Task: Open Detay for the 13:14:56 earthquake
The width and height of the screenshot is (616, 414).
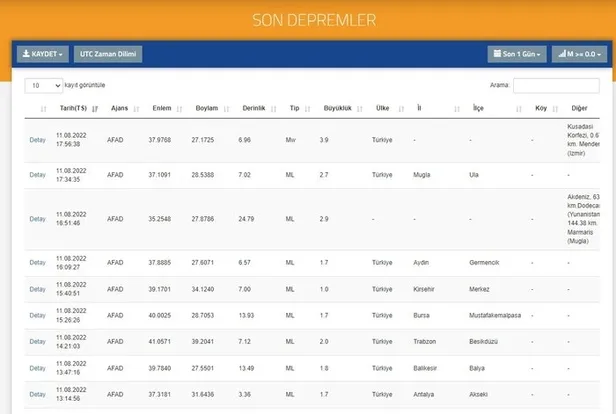Action: 37,394
